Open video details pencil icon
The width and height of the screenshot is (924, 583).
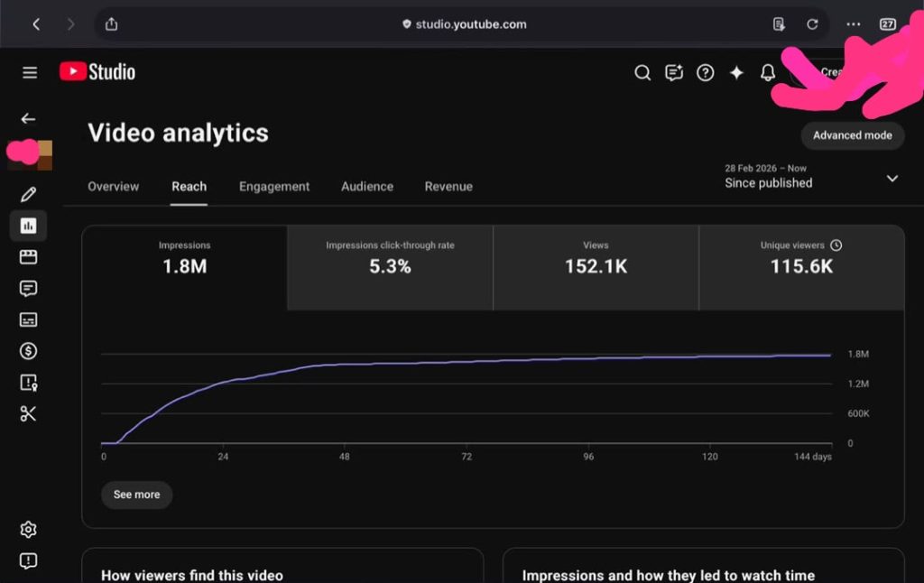28,194
